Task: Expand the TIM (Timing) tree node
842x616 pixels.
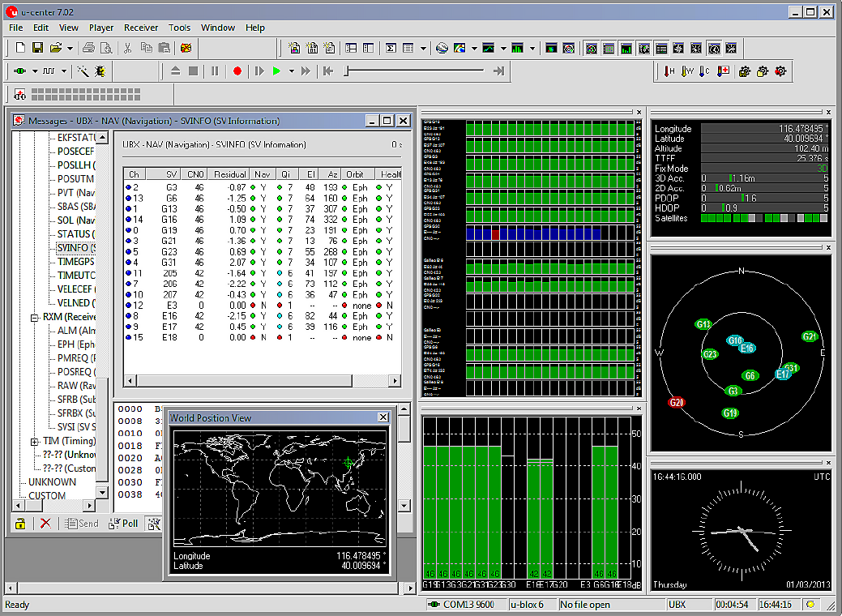Action: [x=35, y=442]
